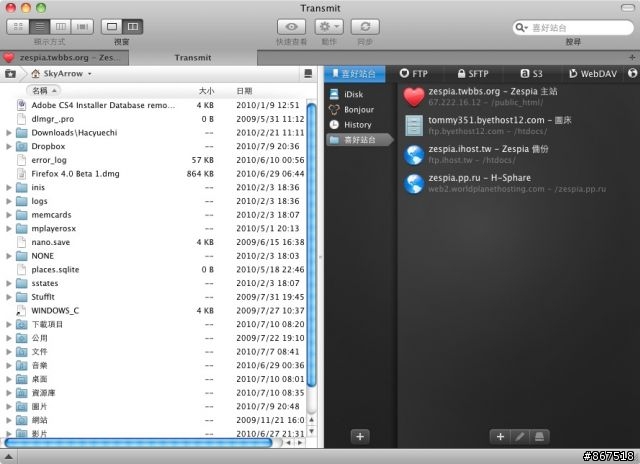The width and height of the screenshot is (640, 464).
Task: Click the scroll down arrow
Action: [x=311, y=431]
